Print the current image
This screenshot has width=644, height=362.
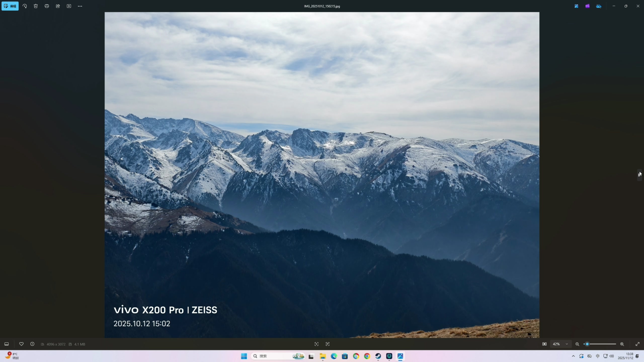[x=47, y=6]
